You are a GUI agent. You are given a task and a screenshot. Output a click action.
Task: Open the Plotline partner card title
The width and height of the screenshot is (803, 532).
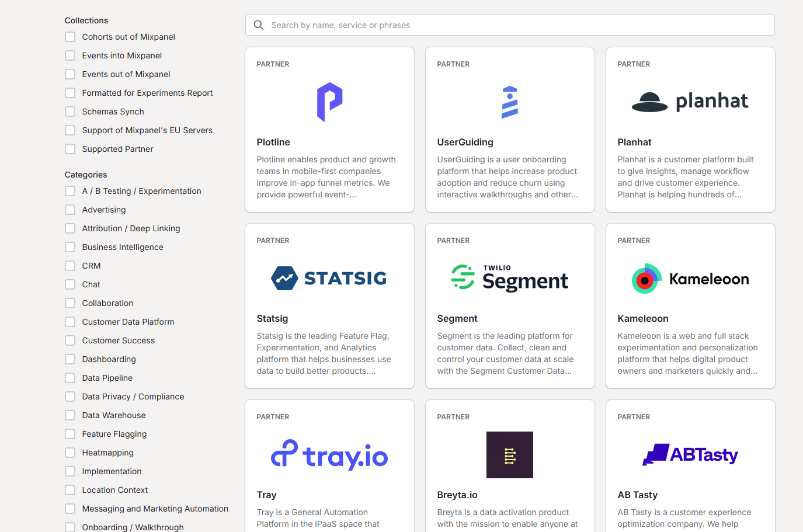(x=273, y=142)
